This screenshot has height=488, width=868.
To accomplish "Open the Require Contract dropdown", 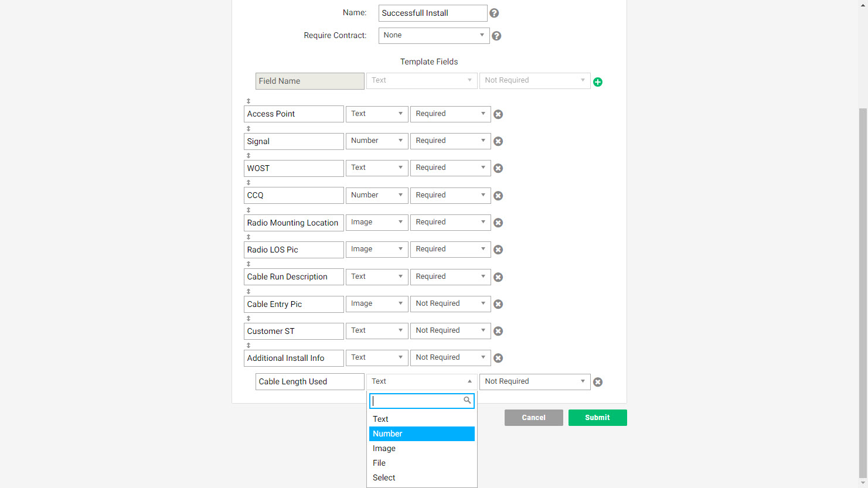I will point(434,36).
